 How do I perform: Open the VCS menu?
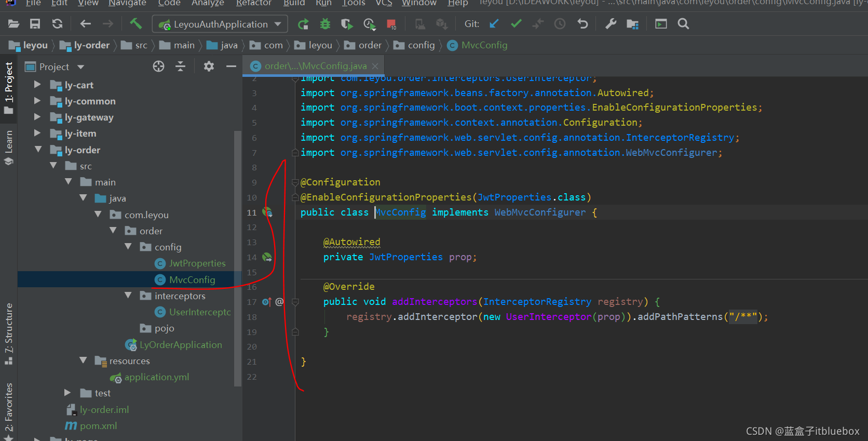384,3
